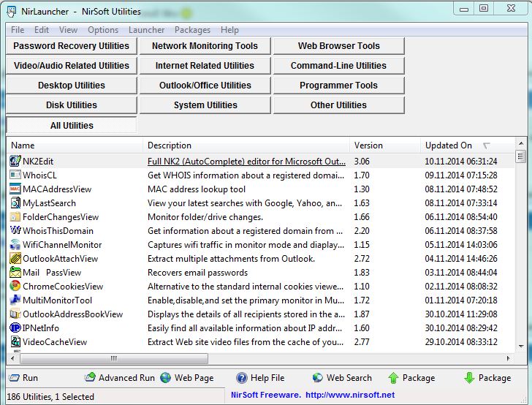This screenshot has width=532, height=405.
Task: Open the Launcher menu
Action: click(147, 30)
